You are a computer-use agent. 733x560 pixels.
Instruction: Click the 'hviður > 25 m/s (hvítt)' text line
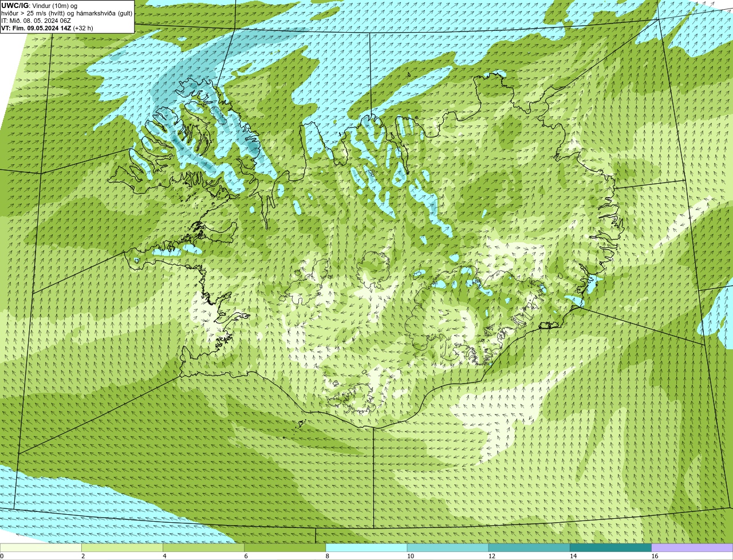click(67, 13)
